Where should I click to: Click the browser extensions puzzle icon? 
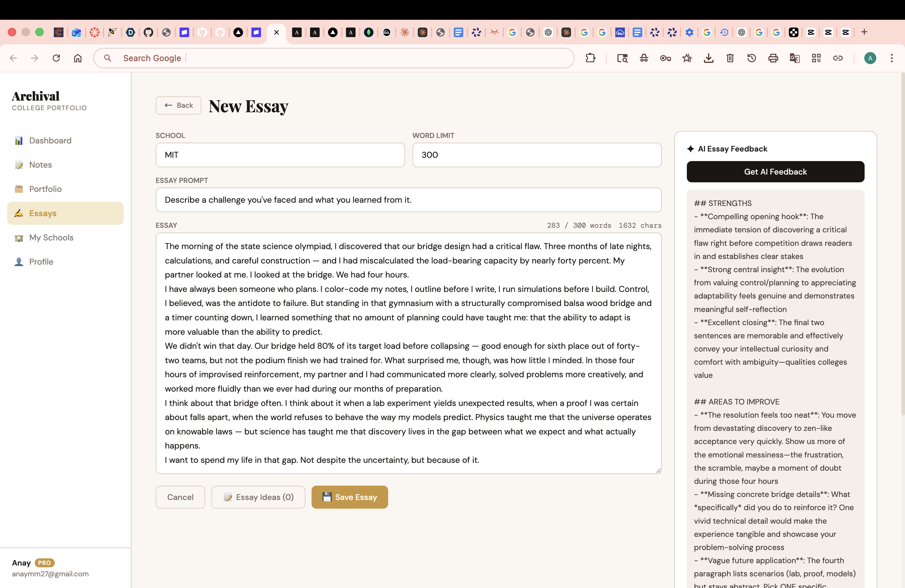590,58
